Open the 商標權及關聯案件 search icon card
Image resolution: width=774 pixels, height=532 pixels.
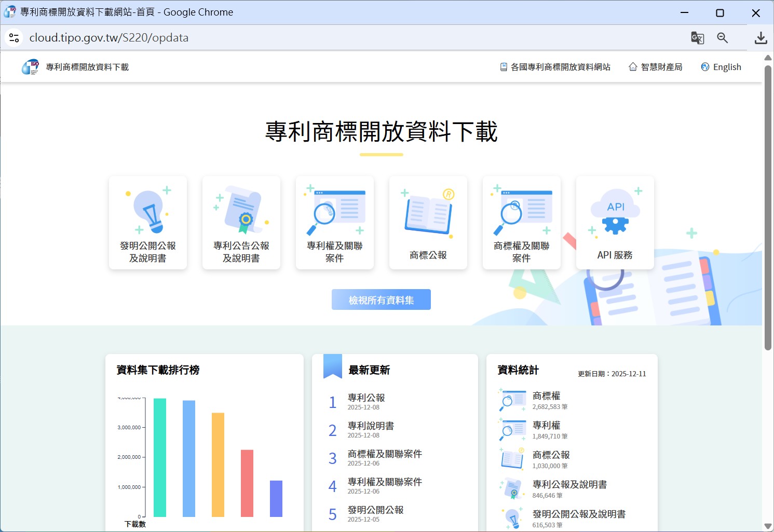(x=521, y=210)
